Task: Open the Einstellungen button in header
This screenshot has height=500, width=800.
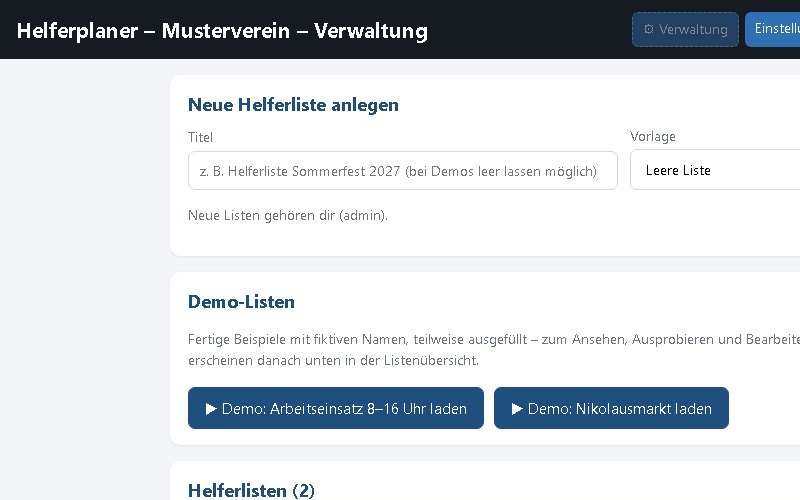Action: pyautogui.click(x=772, y=30)
